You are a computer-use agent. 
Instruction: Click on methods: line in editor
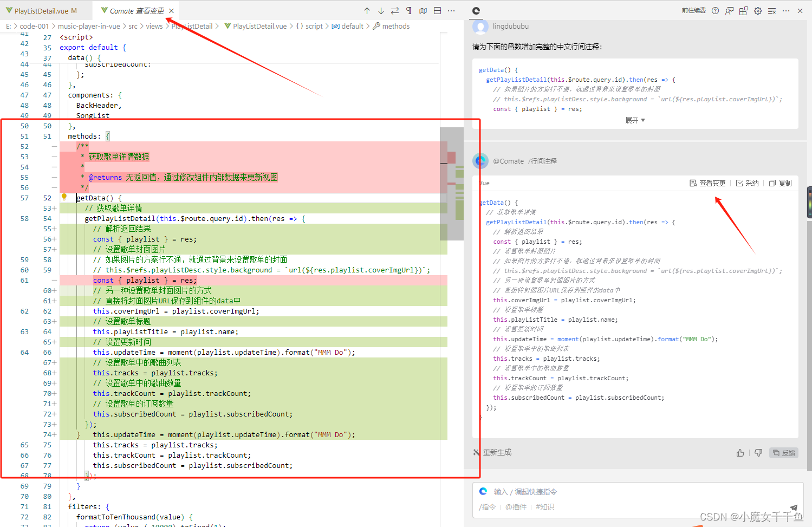pyautogui.click(x=89, y=136)
